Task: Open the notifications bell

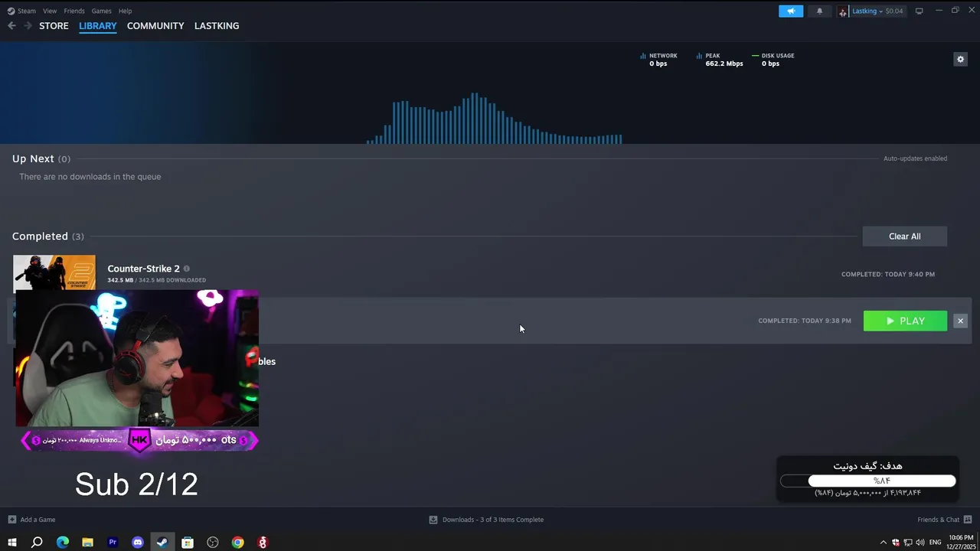Action: click(x=819, y=11)
